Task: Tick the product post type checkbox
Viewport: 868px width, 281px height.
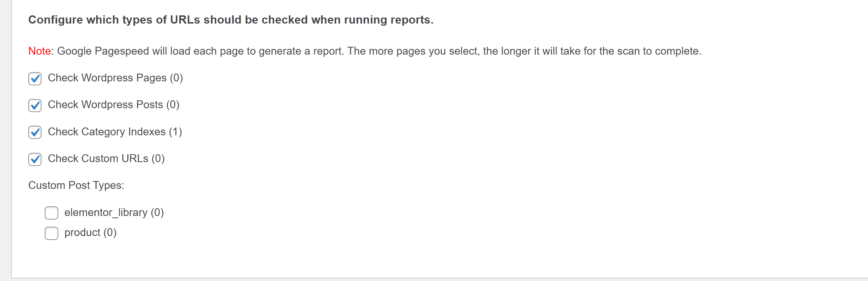Action: click(52, 233)
